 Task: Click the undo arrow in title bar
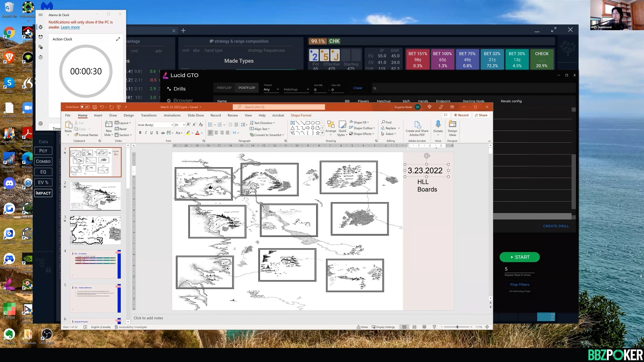(102, 107)
